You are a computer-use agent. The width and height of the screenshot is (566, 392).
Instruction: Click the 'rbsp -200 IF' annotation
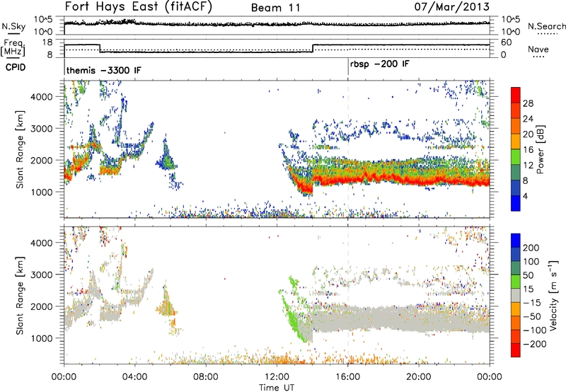[380, 64]
